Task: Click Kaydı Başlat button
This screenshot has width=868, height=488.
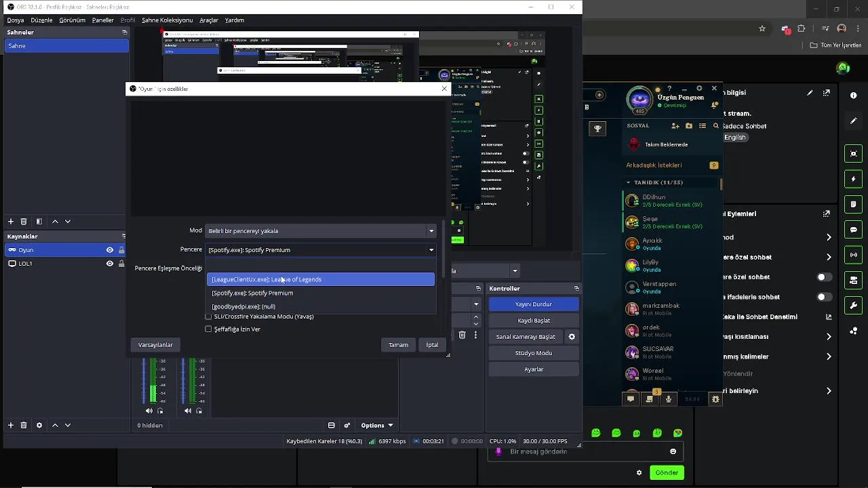Action: (x=534, y=321)
